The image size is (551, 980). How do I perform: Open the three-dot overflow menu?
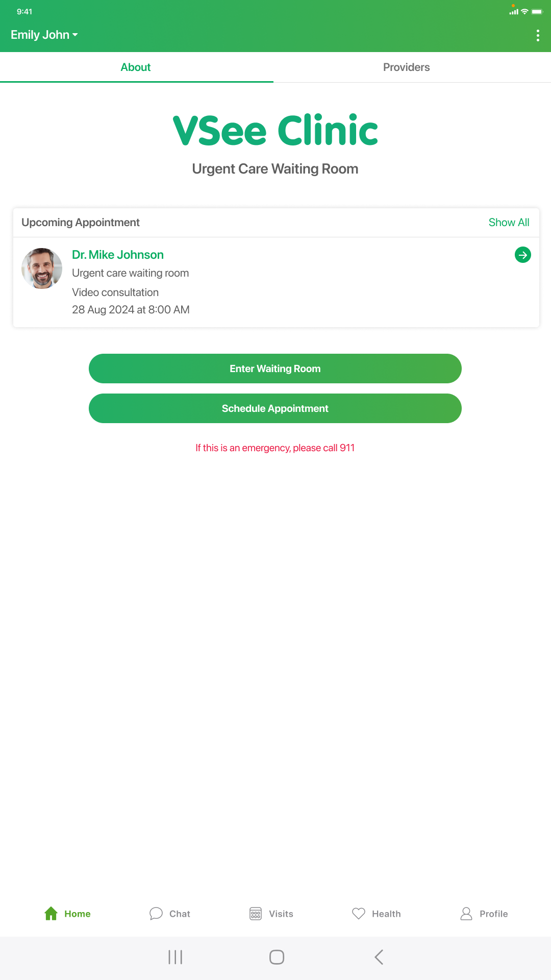click(x=538, y=35)
